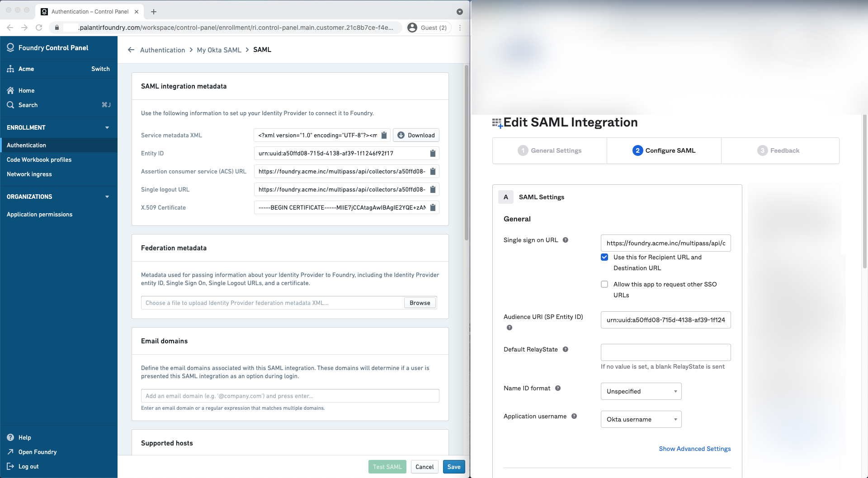Click the email domain input field

[x=290, y=396]
